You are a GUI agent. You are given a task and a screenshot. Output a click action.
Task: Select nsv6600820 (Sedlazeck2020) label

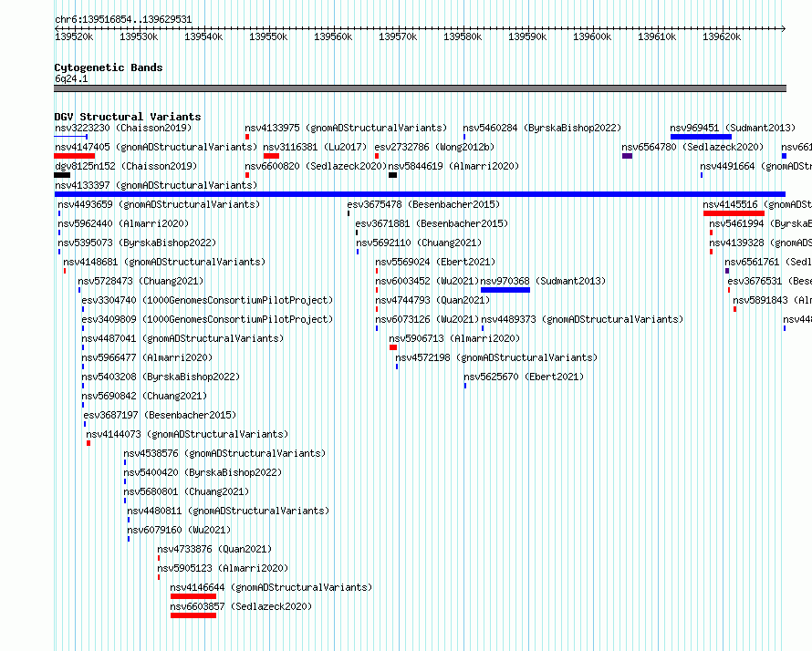(316, 166)
